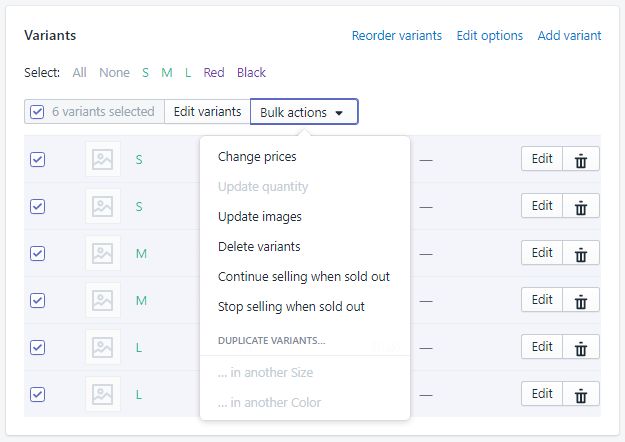625x442 pixels.
Task: Deselect the last L variant checkbox
Action: [37, 395]
